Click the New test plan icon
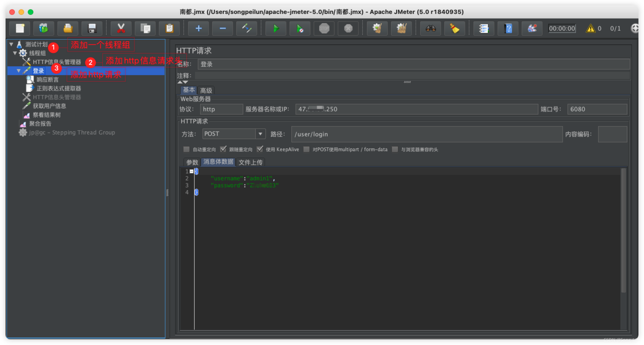 tap(20, 28)
